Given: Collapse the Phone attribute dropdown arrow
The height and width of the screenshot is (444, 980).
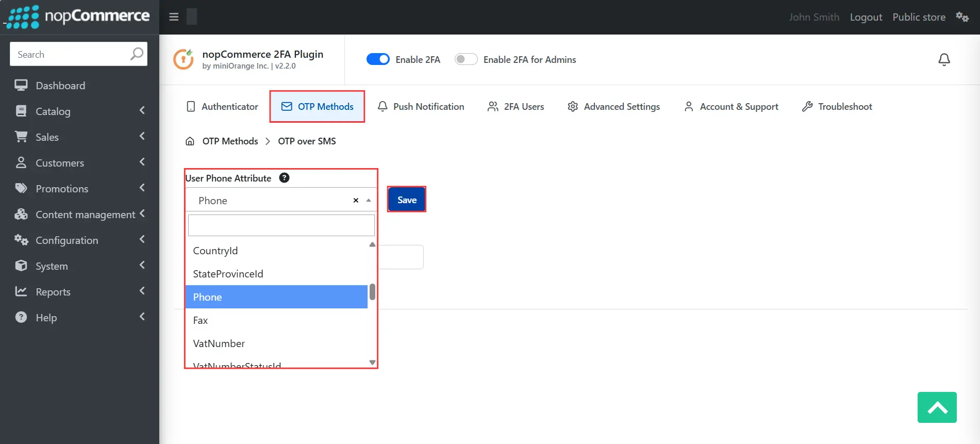Looking at the screenshot, I should tap(369, 200).
